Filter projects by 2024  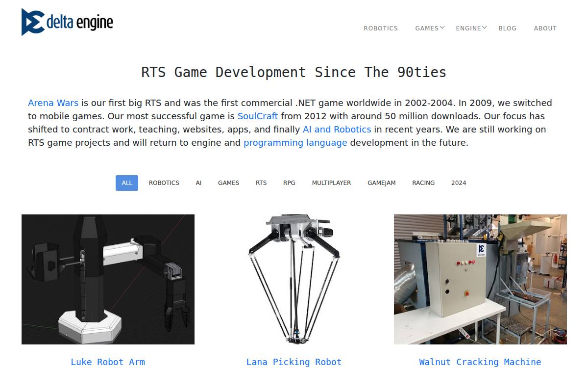point(459,183)
